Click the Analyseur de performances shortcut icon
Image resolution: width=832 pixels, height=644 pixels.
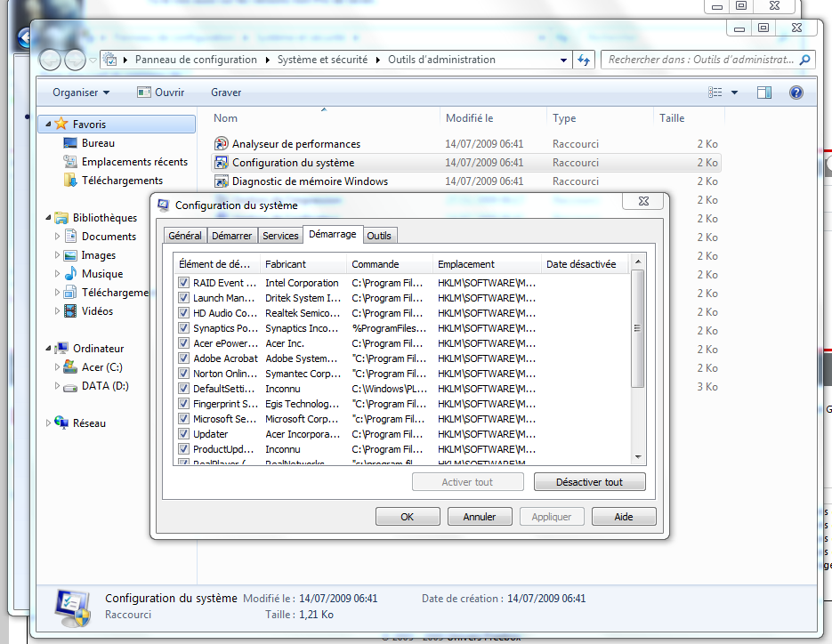click(x=221, y=144)
